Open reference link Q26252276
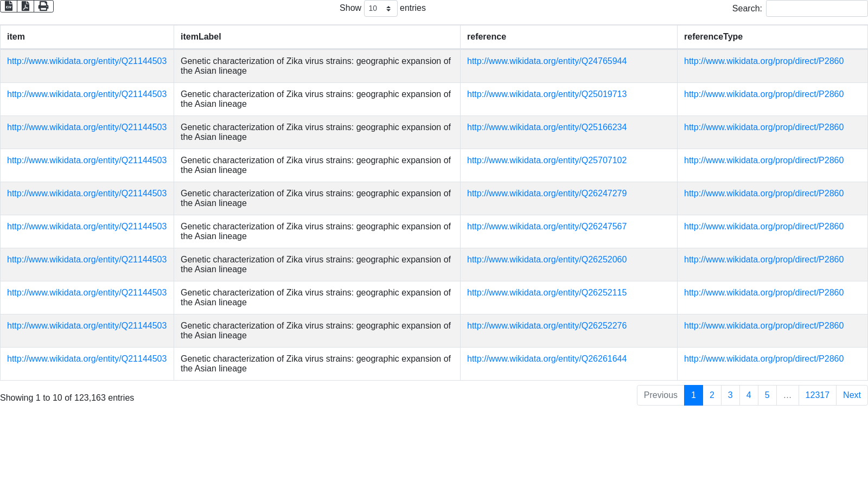Image resolution: width=868 pixels, height=488 pixels. pyautogui.click(x=546, y=326)
